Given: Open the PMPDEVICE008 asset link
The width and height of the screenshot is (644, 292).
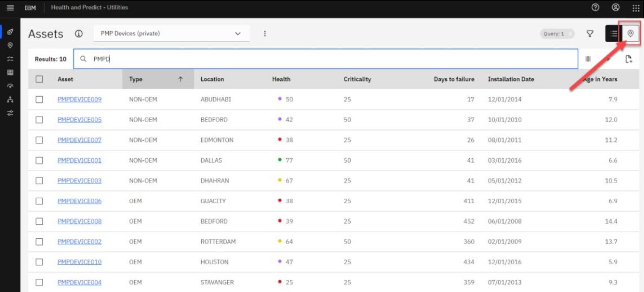Looking at the screenshot, I should tap(79, 221).
